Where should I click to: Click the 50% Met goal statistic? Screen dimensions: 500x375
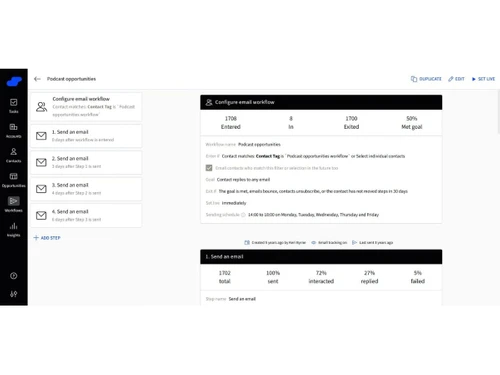click(x=412, y=123)
